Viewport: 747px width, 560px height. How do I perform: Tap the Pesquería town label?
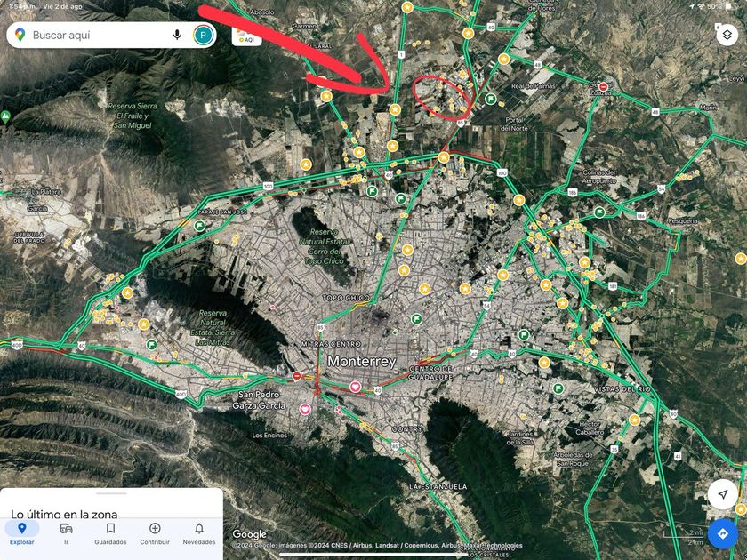pos(683,221)
